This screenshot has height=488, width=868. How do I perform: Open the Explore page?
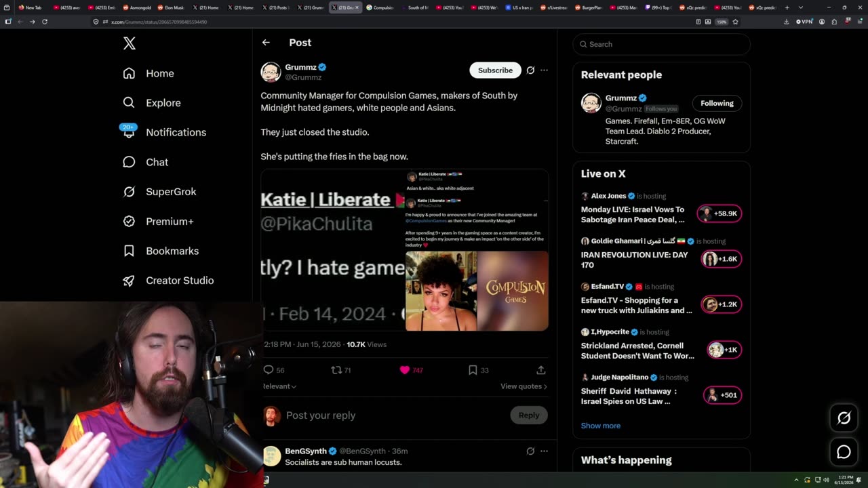[152, 103]
